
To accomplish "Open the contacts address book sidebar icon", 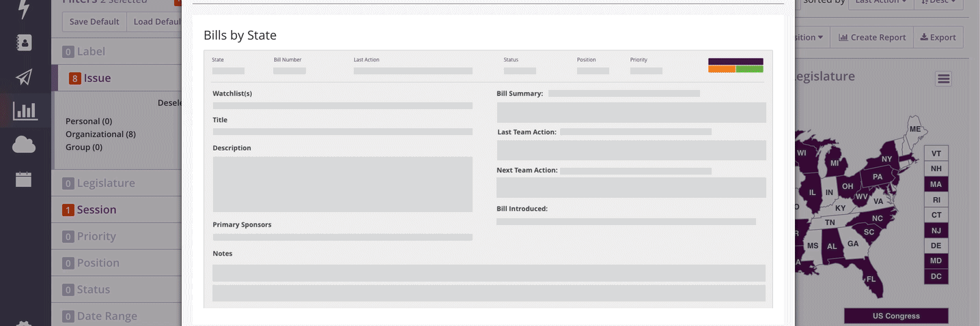I will [25, 42].
